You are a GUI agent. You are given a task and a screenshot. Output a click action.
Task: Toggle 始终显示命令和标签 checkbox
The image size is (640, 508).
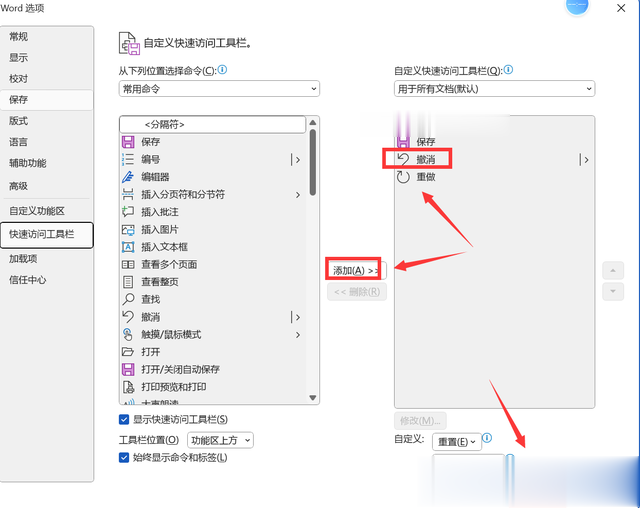tap(124, 457)
